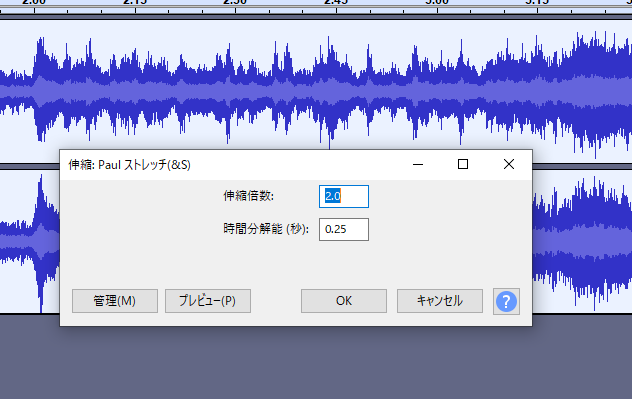
Task: Click the 伸縮倍数 label text
Action: tap(249, 196)
